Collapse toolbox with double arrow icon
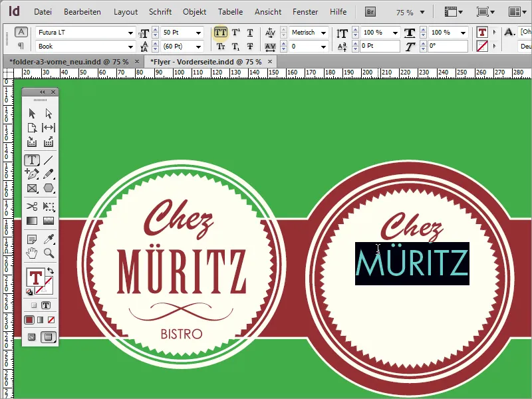The width and height of the screenshot is (532, 399). 42,92
